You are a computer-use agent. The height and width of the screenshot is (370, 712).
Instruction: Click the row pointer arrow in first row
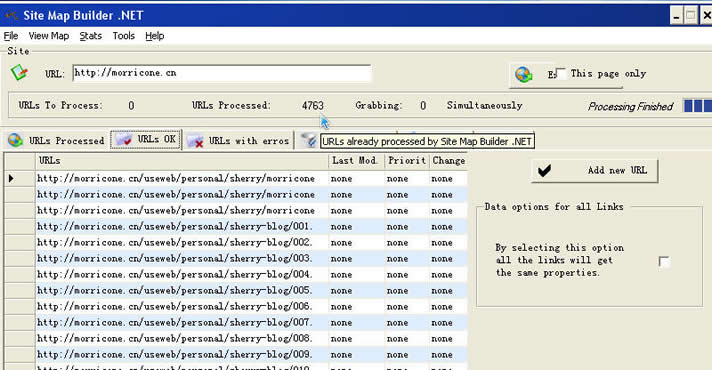11,178
